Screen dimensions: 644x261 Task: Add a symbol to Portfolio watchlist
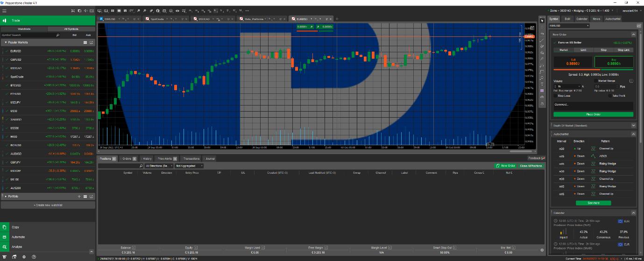coord(79,197)
